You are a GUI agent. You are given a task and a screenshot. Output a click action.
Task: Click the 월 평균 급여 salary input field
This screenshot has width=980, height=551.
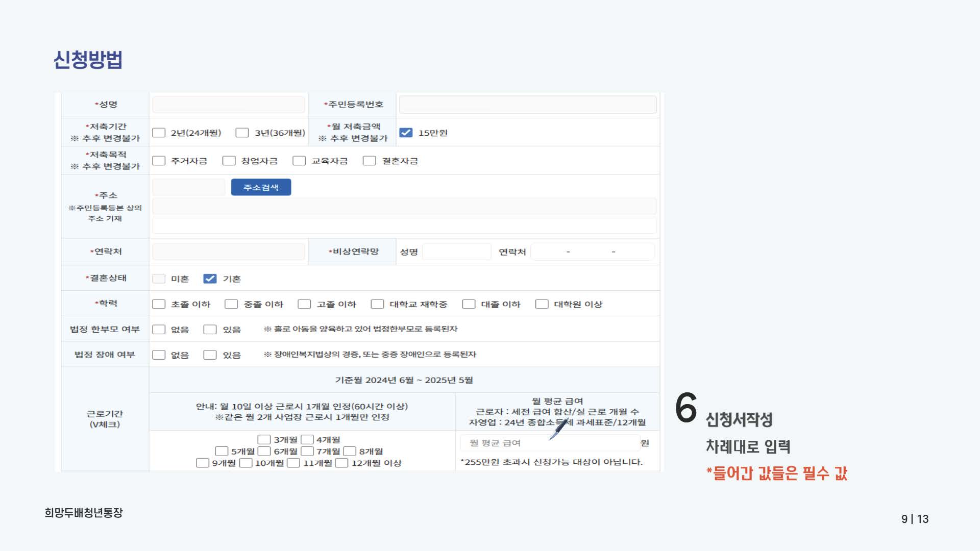[549, 443]
